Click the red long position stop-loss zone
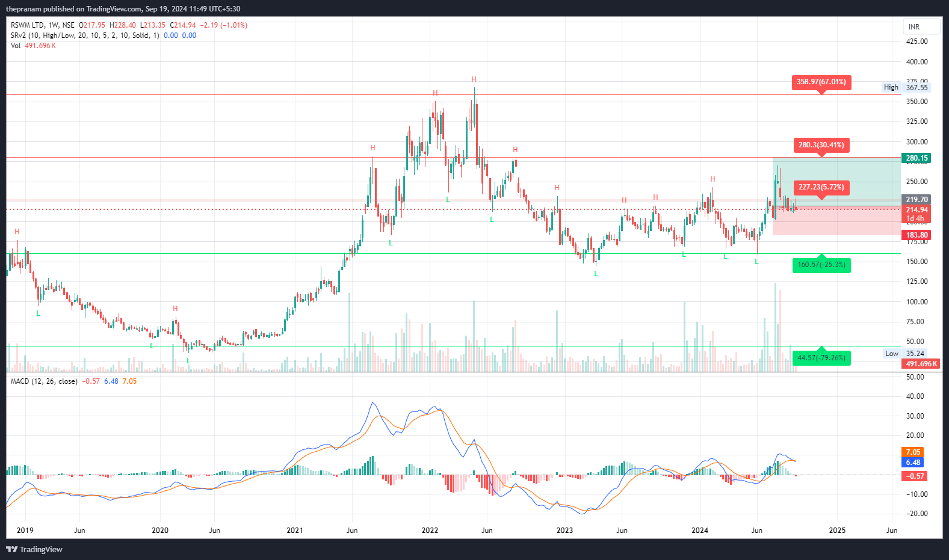 (836, 220)
